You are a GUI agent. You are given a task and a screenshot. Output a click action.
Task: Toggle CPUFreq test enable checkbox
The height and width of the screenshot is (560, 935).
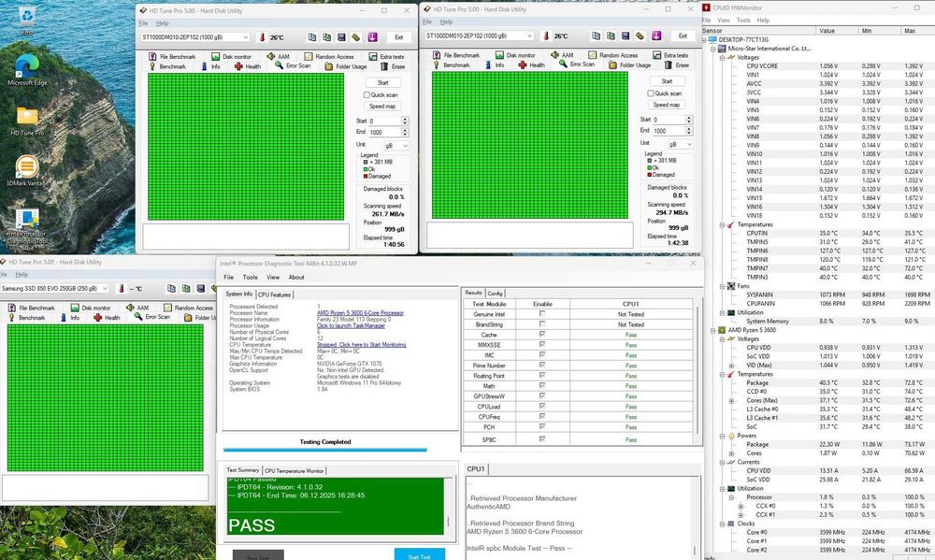tap(542, 416)
